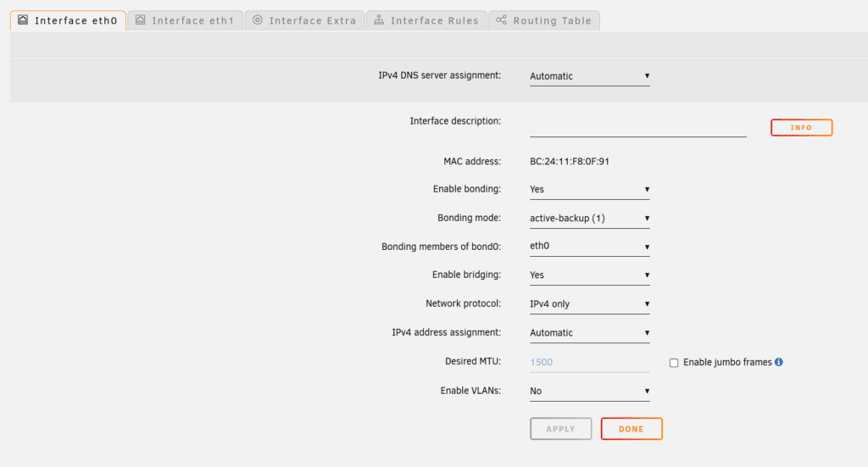Open the IPv4 DNS server assignment dropdown
The width and height of the screenshot is (868, 467).
[x=589, y=76]
